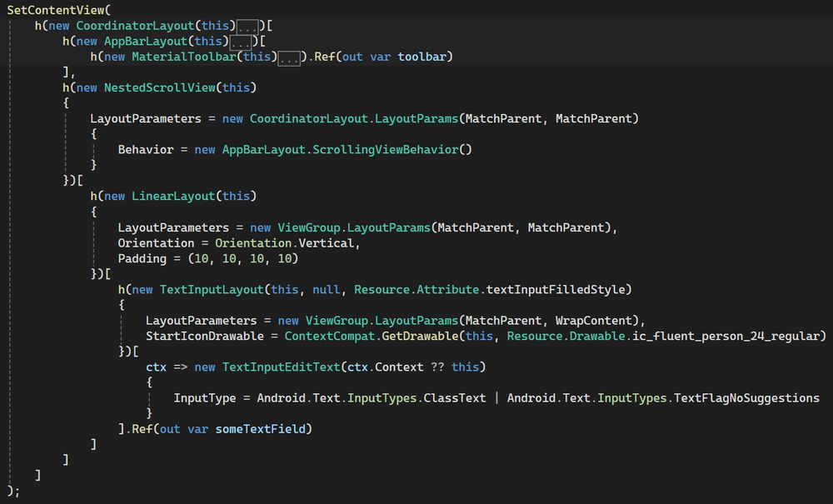Click WrapContent layout argument
Image resolution: width=833 pixels, height=504 pixels.
tap(594, 321)
